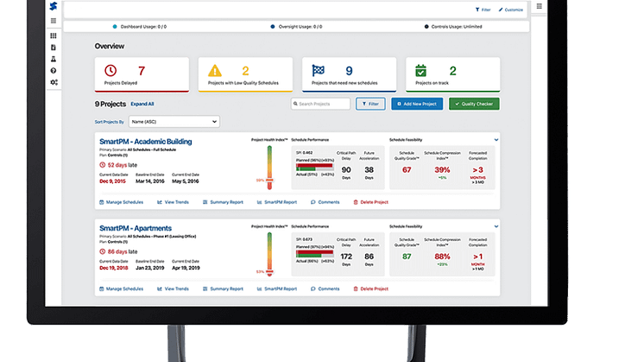This screenshot has width=644, height=362.
Task: Click Manage Schedules for Academic Building
Action: pos(122,202)
